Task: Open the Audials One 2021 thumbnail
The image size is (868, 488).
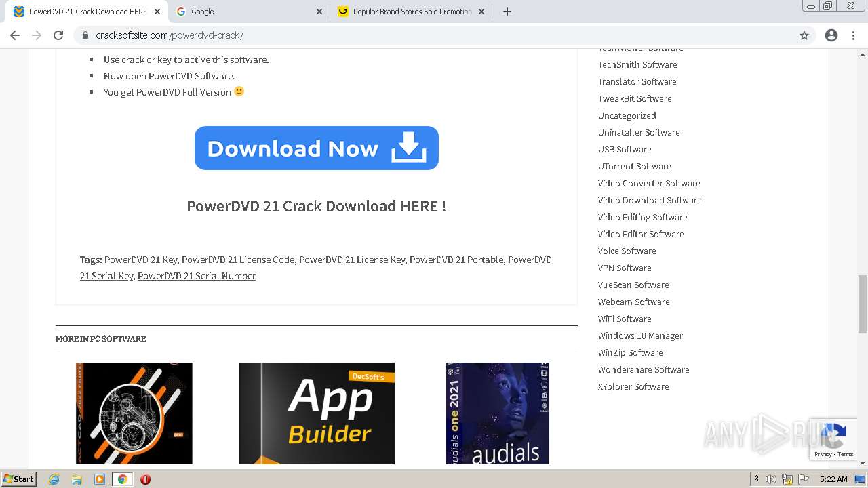Action: point(497,413)
